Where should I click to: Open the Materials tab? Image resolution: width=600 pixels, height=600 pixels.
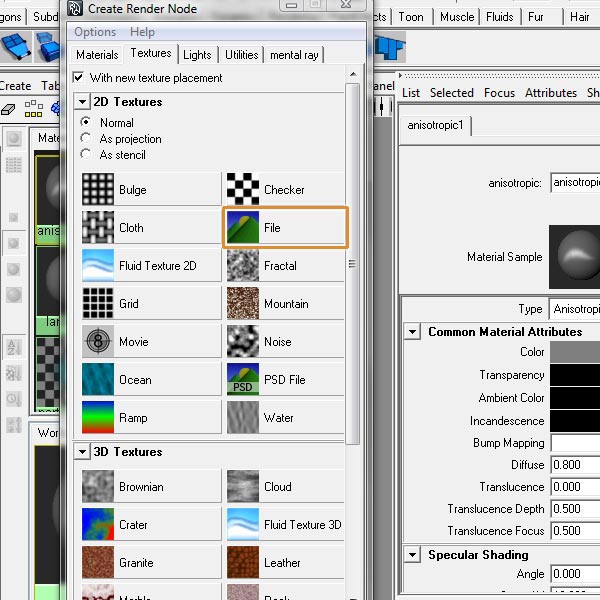[97, 55]
